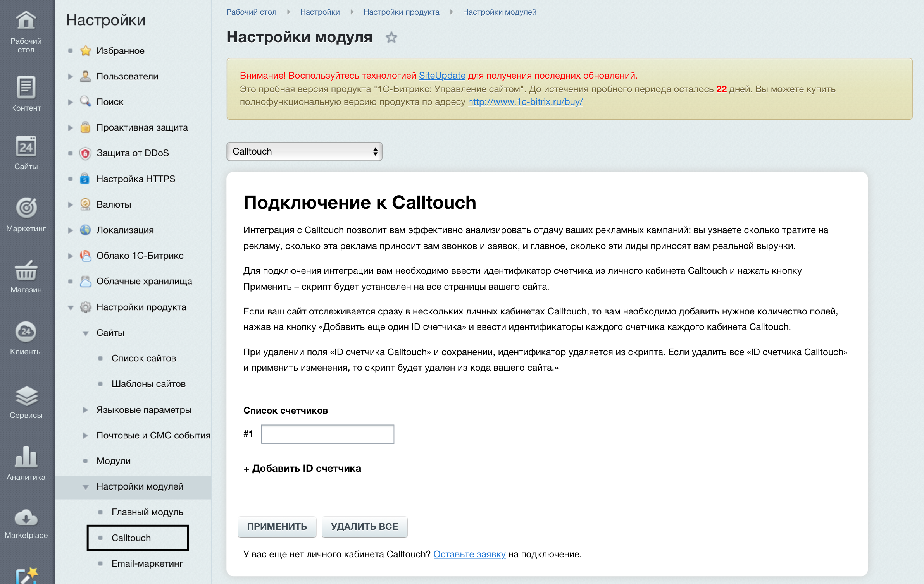
Task: Open the 1c-bitrix.ru/buy link
Action: pyautogui.click(x=525, y=102)
